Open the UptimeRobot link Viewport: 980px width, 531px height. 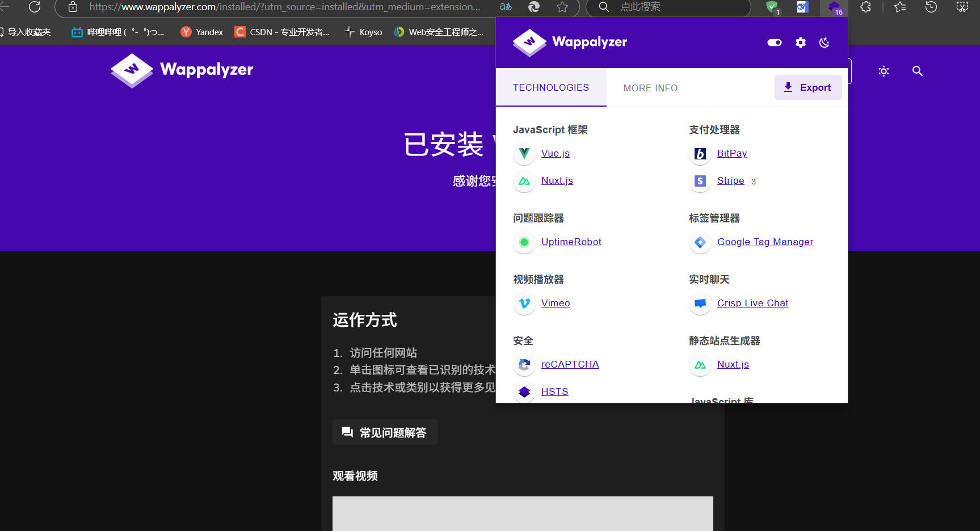pyautogui.click(x=571, y=242)
